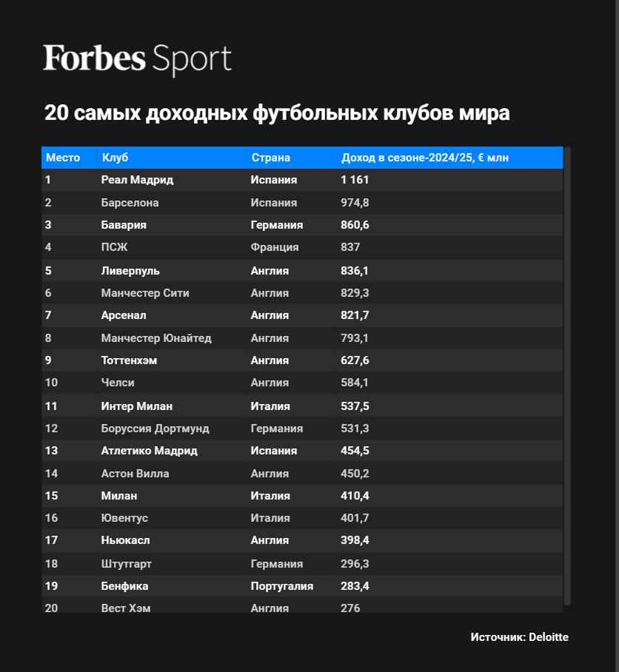Click the Клуб column header

(x=116, y=158)
